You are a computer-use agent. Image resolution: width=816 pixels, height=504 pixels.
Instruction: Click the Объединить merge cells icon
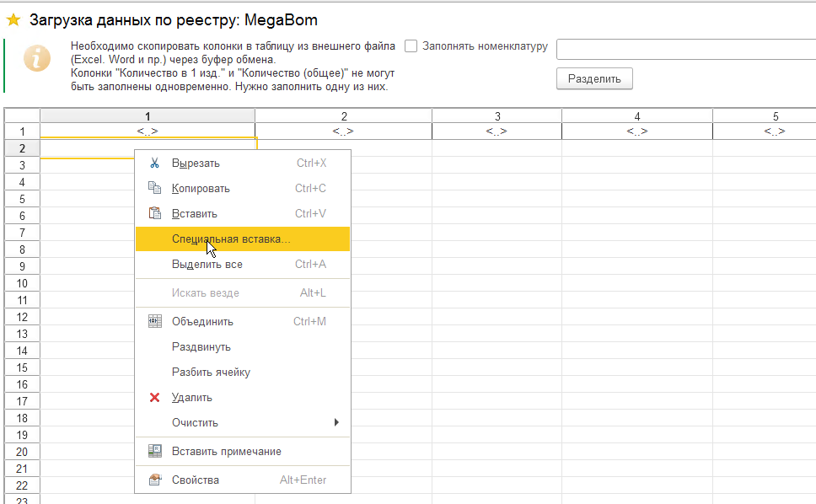154,322
